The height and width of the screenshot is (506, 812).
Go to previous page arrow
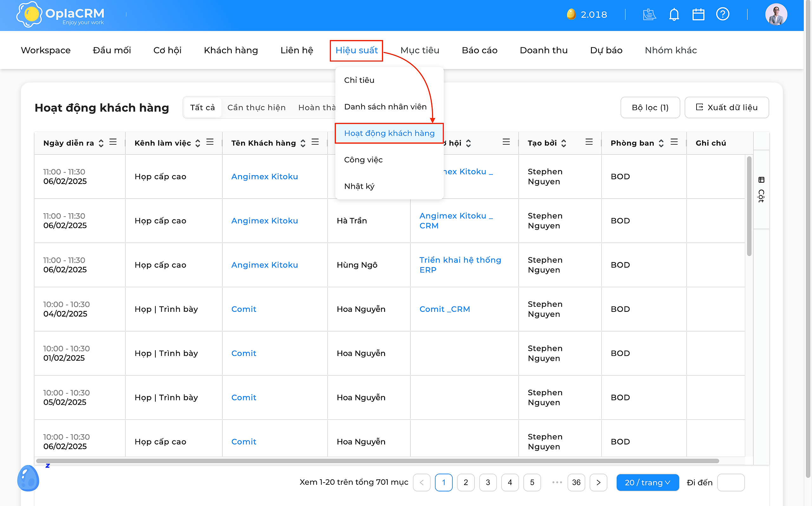pos(422,482)
